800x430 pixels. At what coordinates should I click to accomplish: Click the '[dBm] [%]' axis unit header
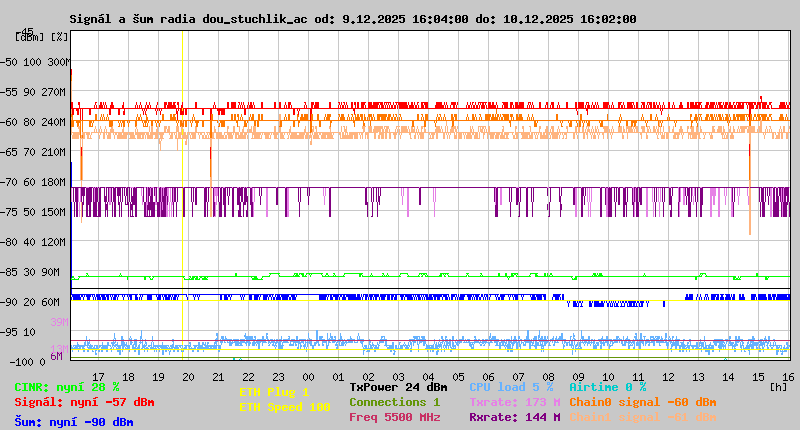click(x=41, y=37)
